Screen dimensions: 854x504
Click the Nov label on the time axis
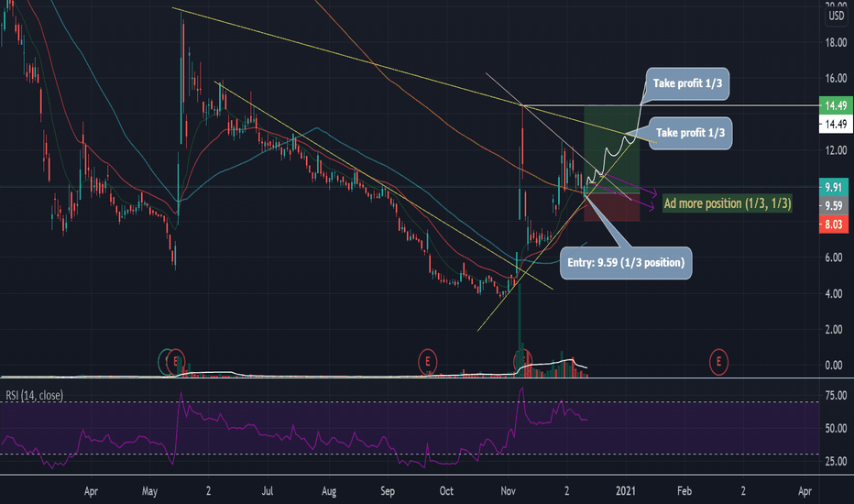pyautogui.click(x=509, y=491)
